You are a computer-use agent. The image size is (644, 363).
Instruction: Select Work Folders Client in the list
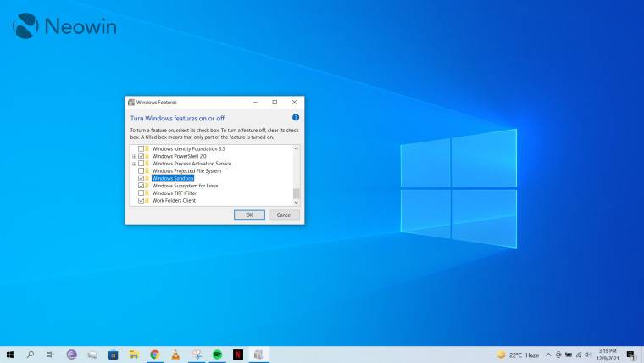(173, 201)
